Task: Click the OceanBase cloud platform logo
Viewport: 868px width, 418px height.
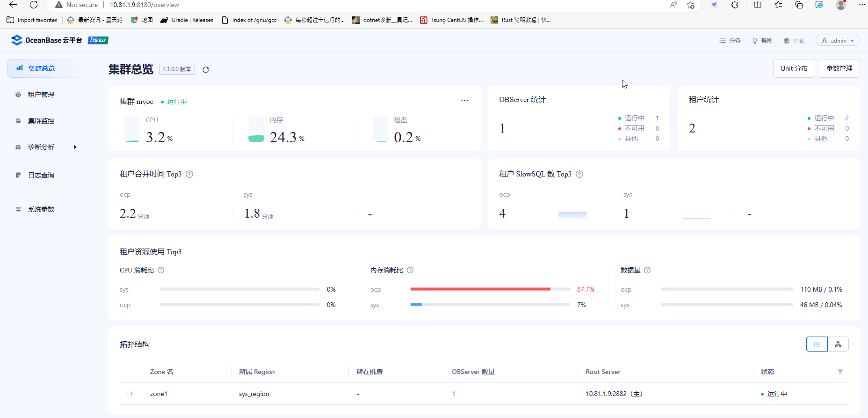Action: click(47, 40)
